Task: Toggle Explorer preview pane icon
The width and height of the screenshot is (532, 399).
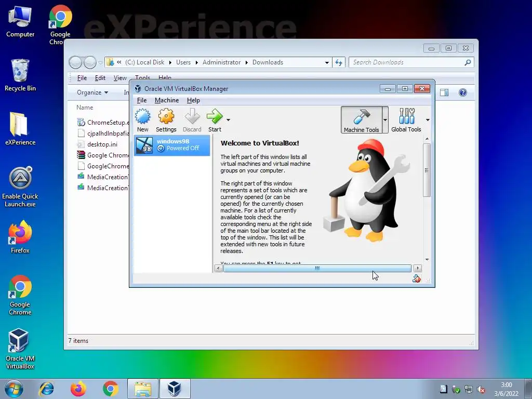Action: (444, 92)
